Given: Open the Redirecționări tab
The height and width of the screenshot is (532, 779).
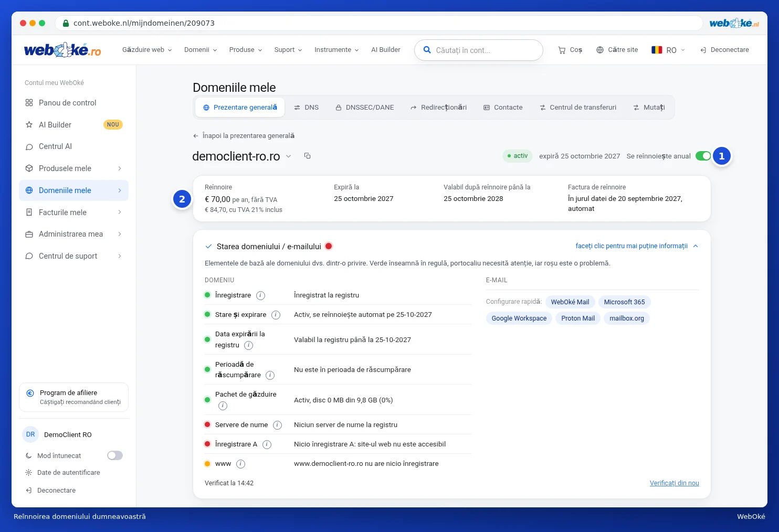Looking at the screenshot, I should 439,107.
